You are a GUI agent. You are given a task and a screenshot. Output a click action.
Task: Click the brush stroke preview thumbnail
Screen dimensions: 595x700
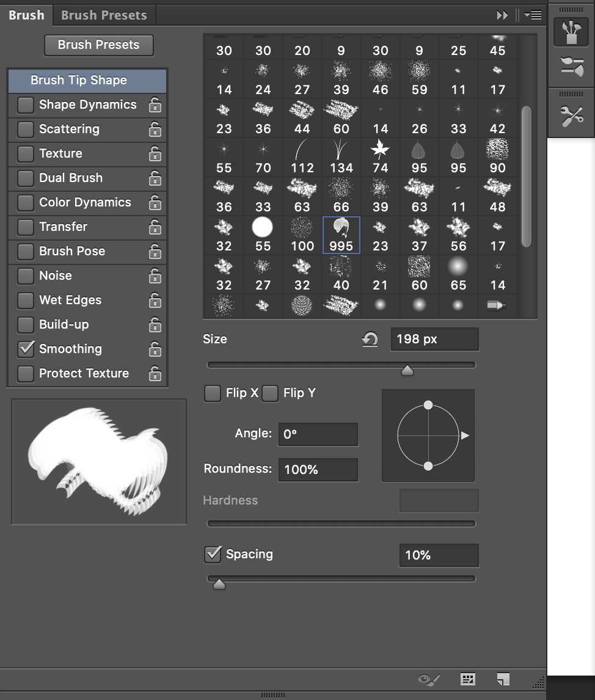click(x=99, y=462)
